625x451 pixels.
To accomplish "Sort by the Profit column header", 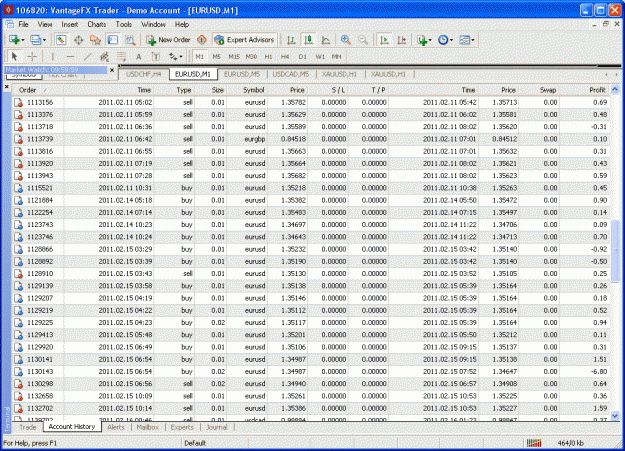I will [597, 90].
